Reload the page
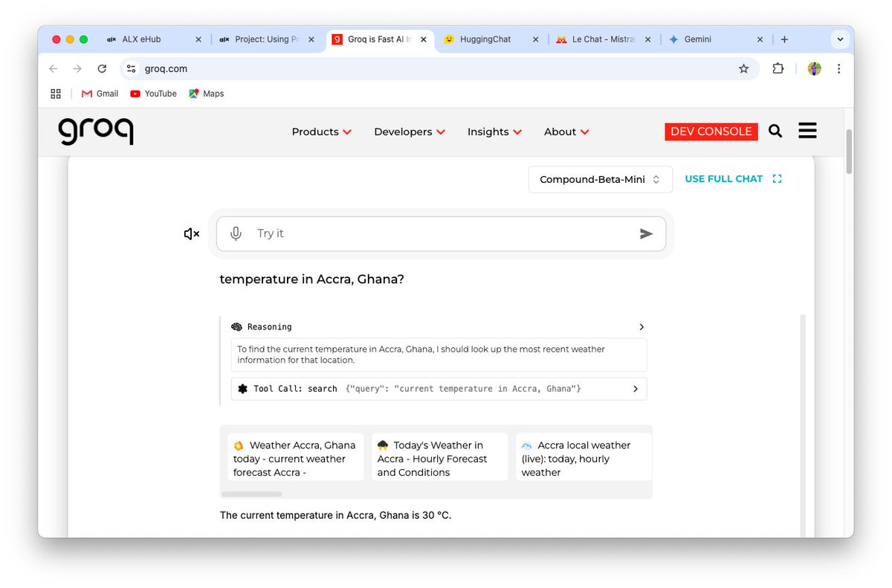The width and height of the screenshot is (892, 588). (102, 68)
